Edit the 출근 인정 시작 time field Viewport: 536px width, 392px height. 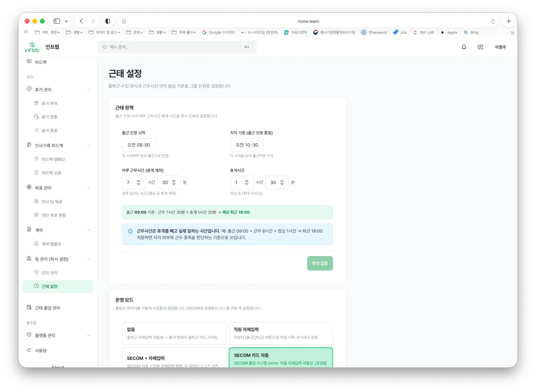139,145
